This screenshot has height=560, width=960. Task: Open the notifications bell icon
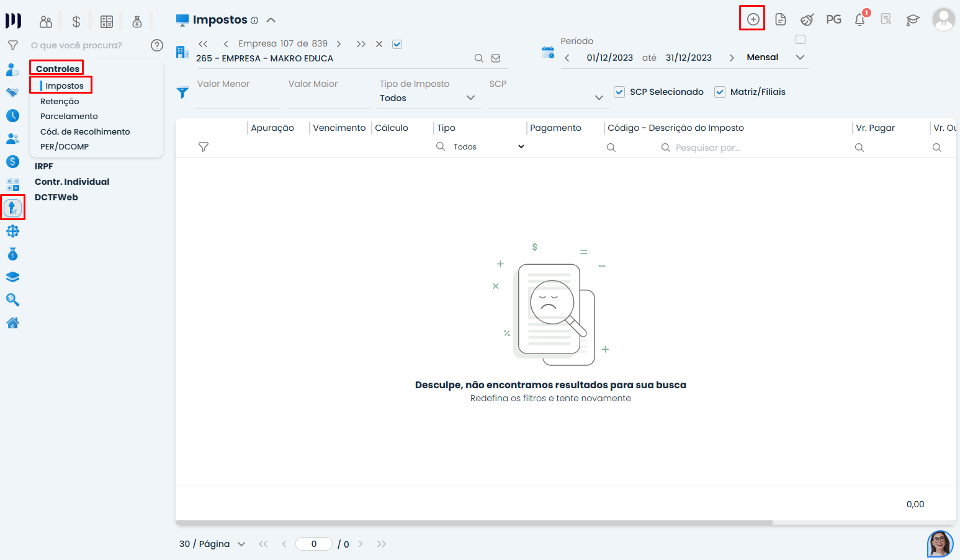[859, 20]
